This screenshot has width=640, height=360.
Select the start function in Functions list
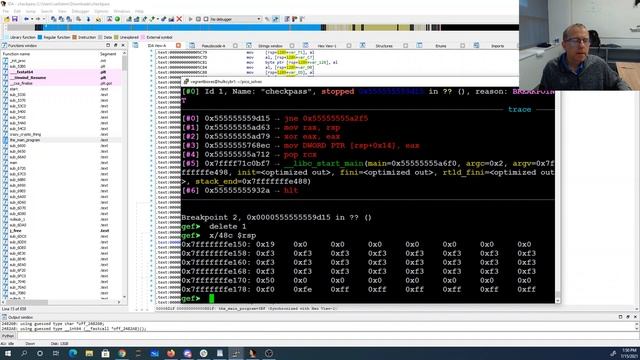[x=13, y=89]
